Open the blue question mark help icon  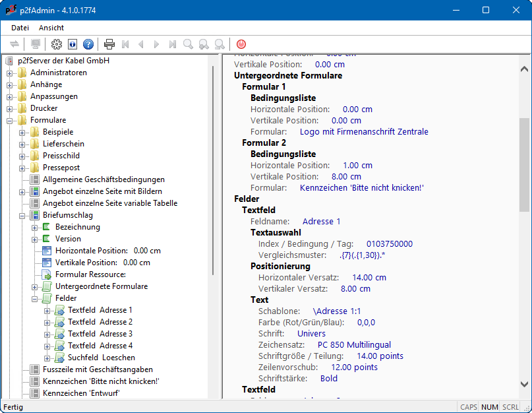point(88,44)
